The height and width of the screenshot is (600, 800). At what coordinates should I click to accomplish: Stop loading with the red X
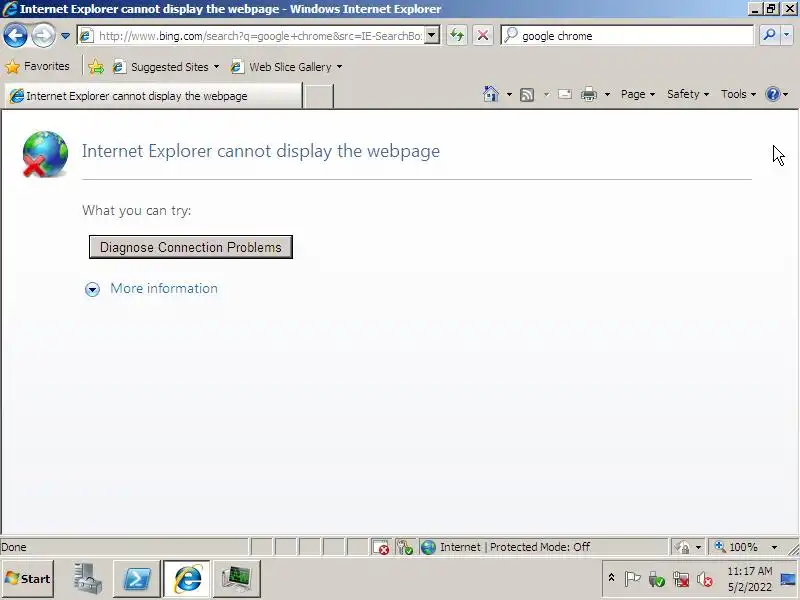482,36
